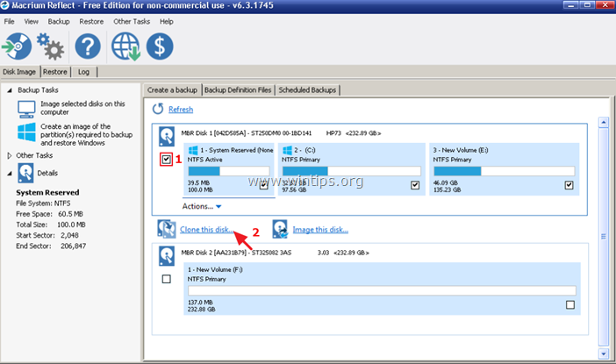The image size is (616, 364).
Task: Click Windows logo on the C: partition
Action: pyautogui.click(x=287, y=150)
